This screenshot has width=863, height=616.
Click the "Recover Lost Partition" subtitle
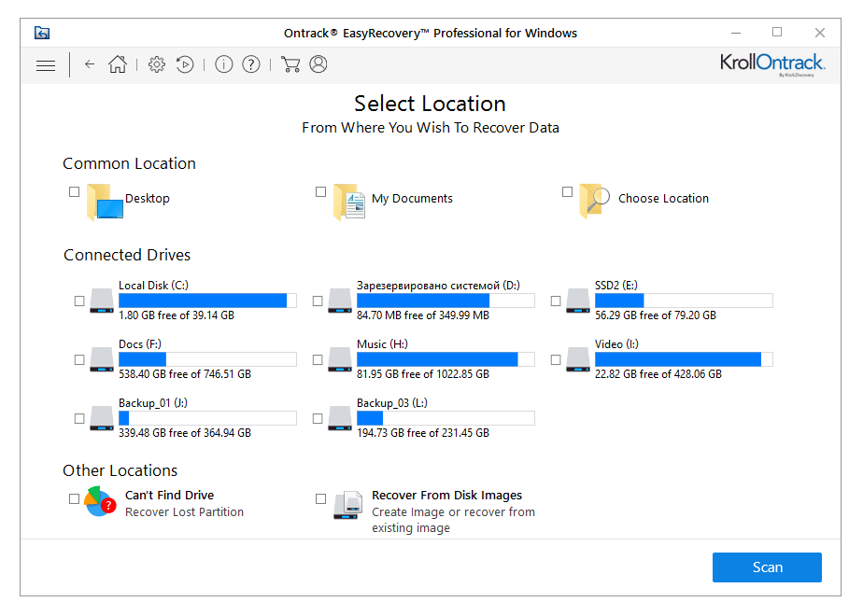pos(184,512)
